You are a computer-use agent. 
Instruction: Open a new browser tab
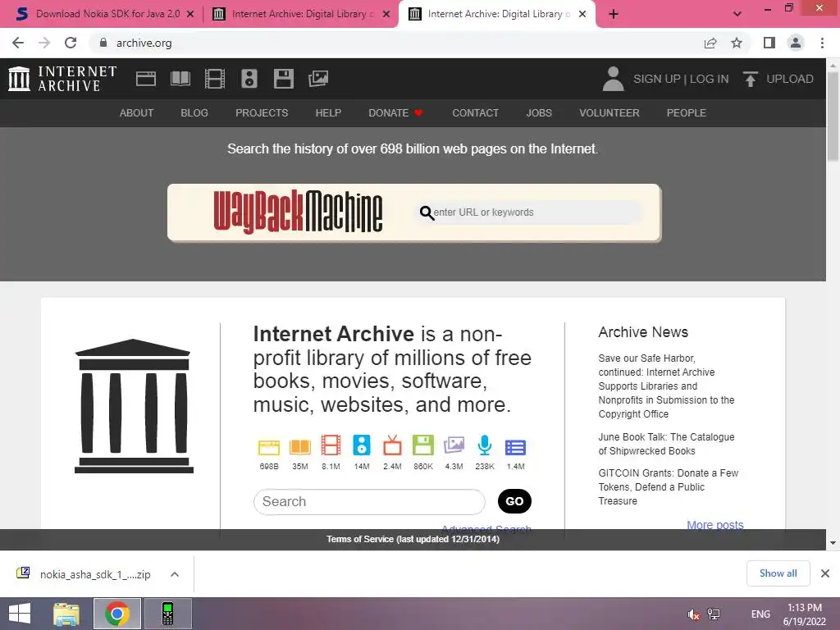(x=614, y=14)
